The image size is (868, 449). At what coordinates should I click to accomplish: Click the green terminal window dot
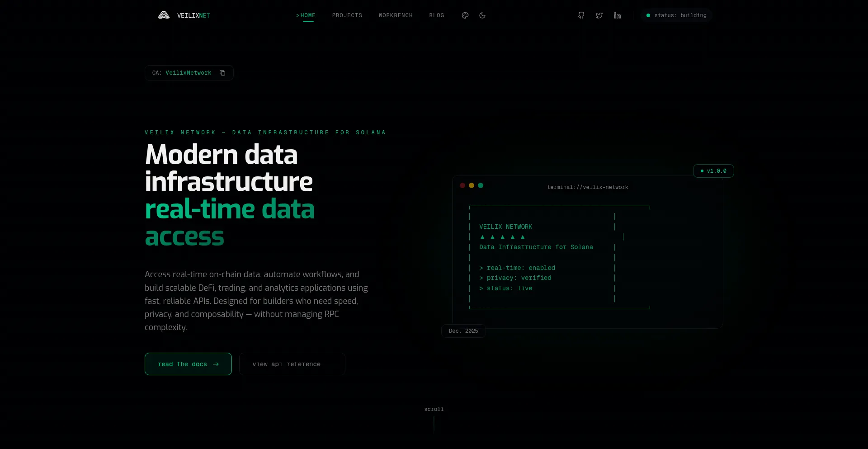pyautogui.click(x=481, y=185)
